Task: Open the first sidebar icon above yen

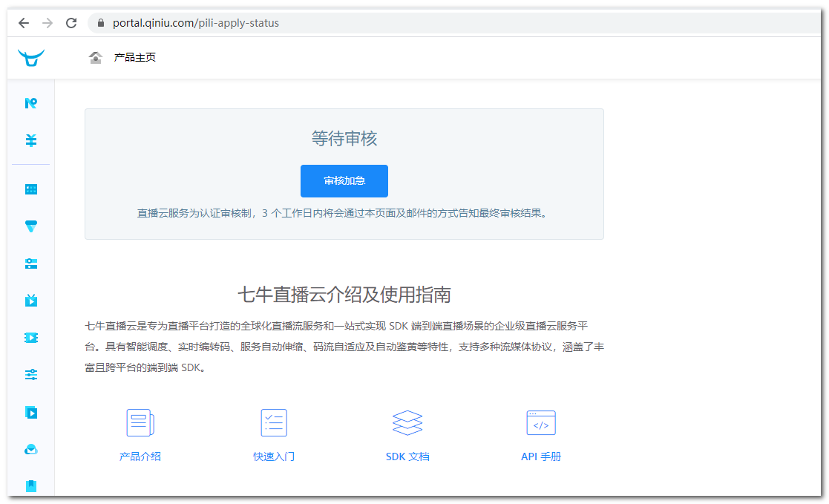Action: coord(31,103)
